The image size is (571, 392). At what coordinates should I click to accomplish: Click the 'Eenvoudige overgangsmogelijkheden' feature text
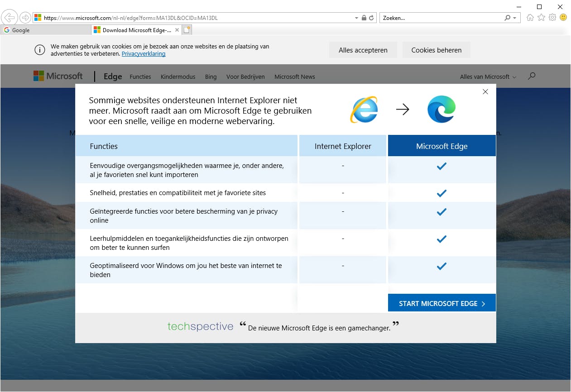click(x=187, y=170)
